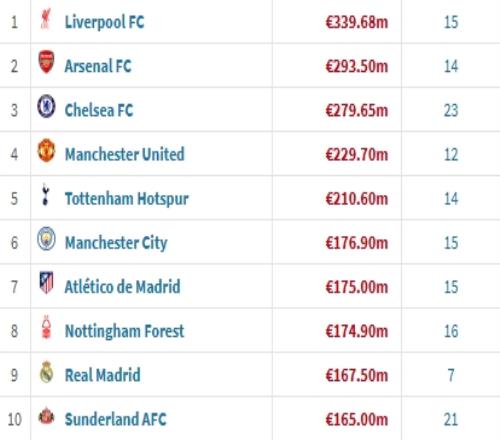Click the Arsenal FC crest icon
The height and width of the screenshot is (440, 500).
(46, 62)
